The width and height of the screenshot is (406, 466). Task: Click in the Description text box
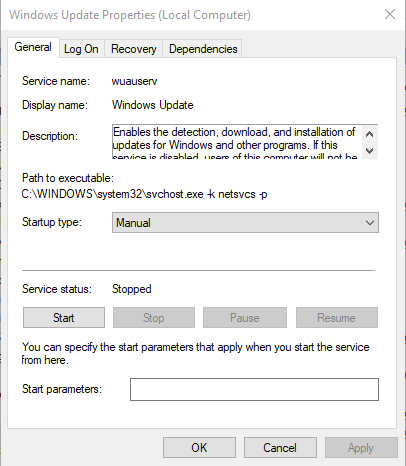[x=237, y=142]
